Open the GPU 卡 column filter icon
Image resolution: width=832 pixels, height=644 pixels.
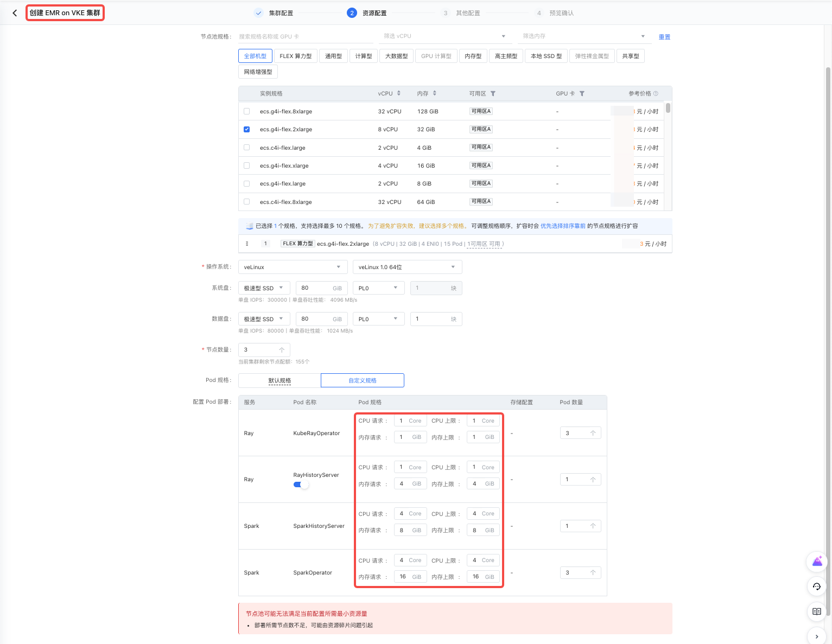click(x=582, y=94)
